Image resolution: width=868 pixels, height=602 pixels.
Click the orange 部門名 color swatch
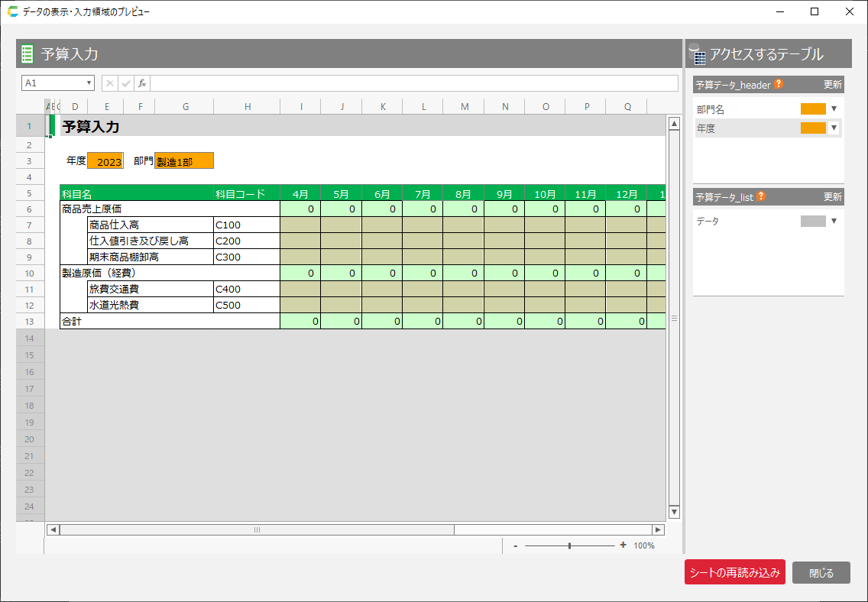click(813, 109)
